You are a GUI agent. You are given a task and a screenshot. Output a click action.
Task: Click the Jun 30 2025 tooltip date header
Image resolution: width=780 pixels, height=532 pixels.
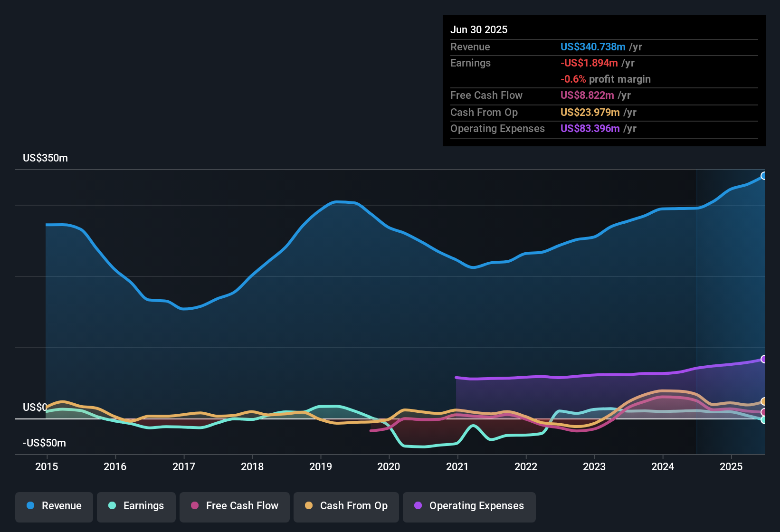(479, 29)
